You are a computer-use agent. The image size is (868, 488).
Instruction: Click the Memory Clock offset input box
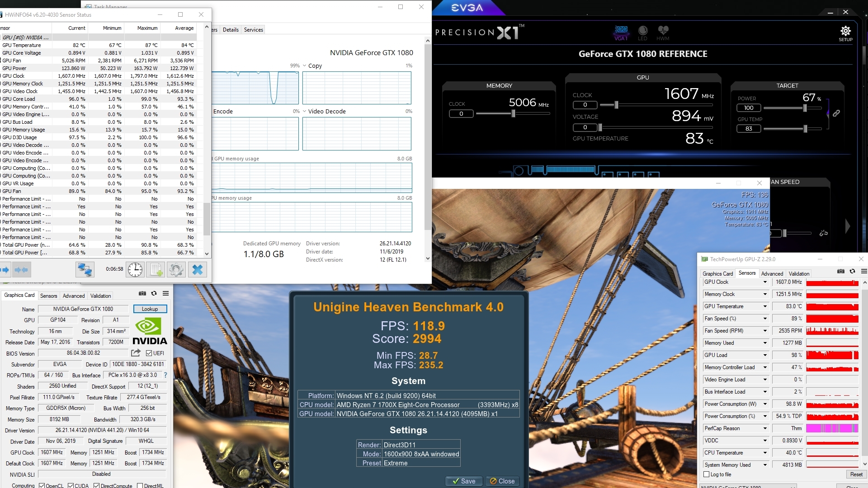(461, 114)
